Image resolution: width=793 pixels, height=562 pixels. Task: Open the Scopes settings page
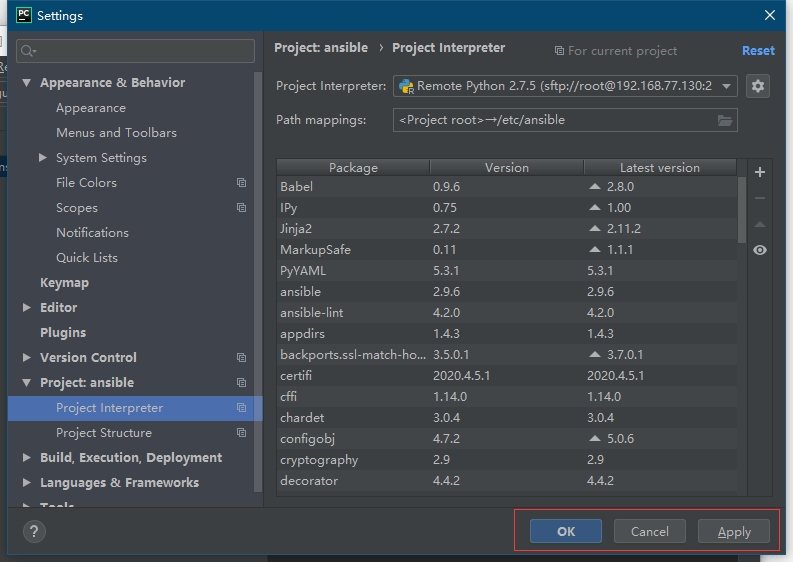tap(77, 207)
